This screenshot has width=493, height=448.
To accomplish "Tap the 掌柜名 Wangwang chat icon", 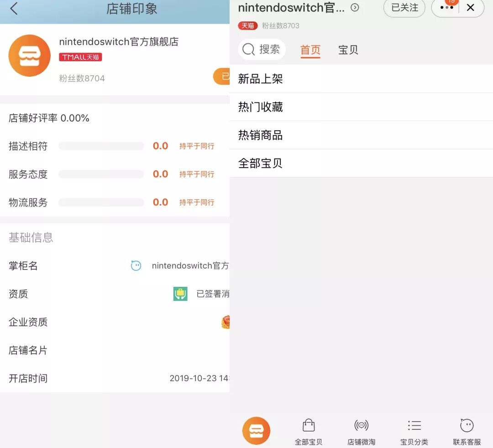I will [x=136, y=265].
